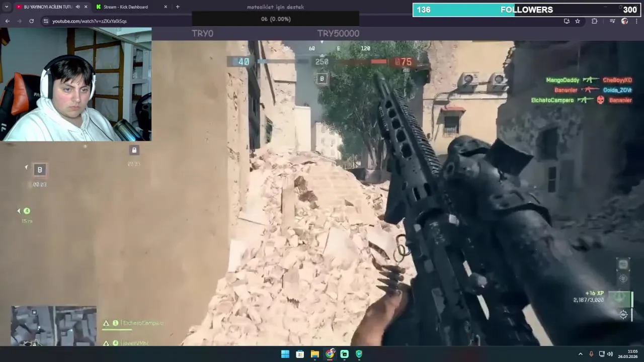Open File Explorer from the taskbar

click(x=315, y=354)
